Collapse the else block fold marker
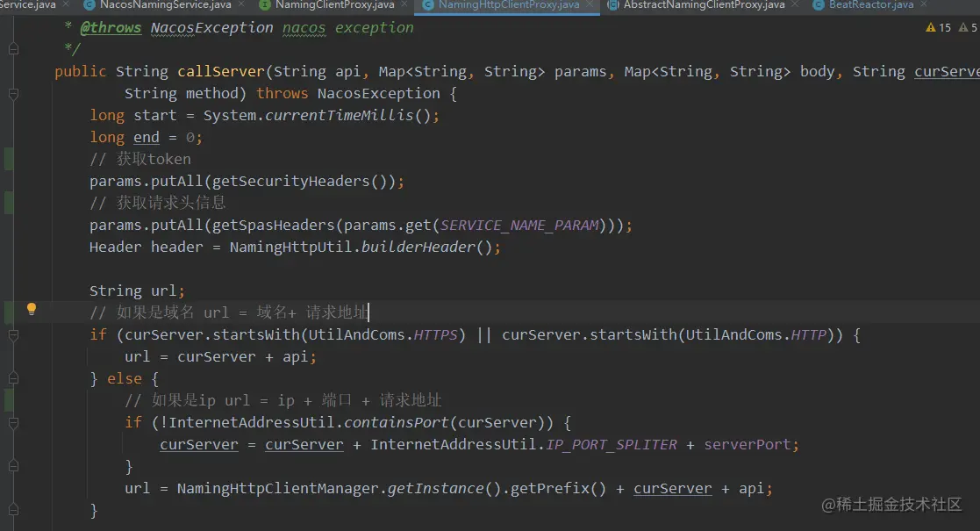 coord(14,378)
